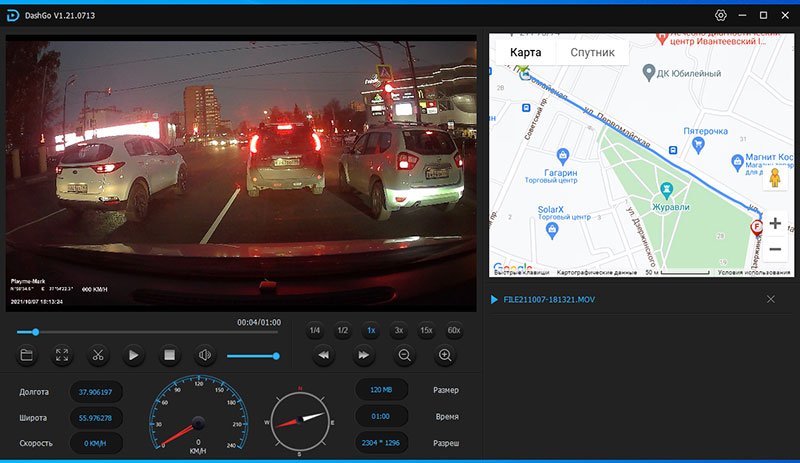
Task: Remove FILE211007-181321.MOV from the playlist
Action: (771, 299)
